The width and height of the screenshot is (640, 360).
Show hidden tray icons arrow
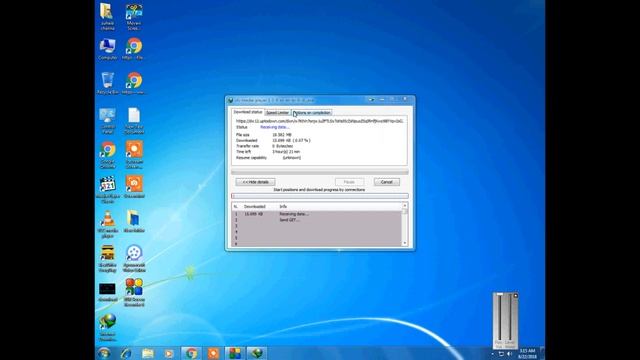[x=493, y=354]
